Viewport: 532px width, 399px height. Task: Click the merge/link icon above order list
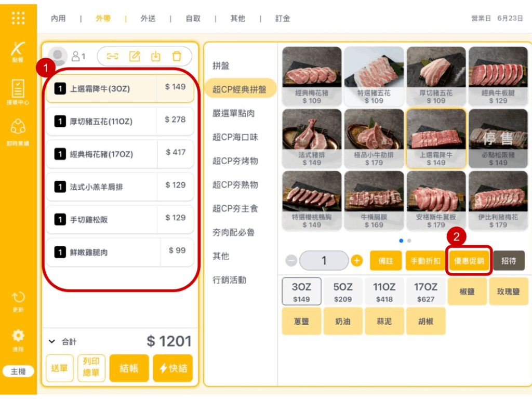pyautogui.click(x=113, y=56)
